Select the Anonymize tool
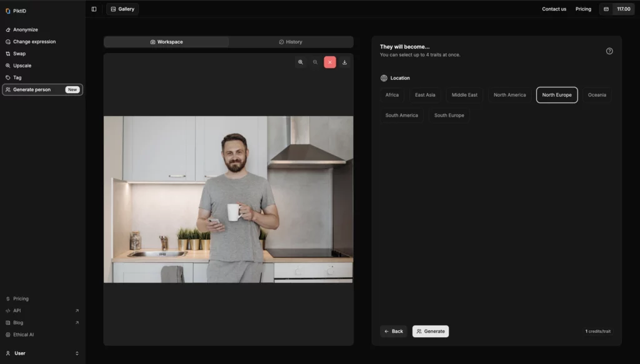Image resolution: width=640 pixels, height=364 pixels. point(26,29)
